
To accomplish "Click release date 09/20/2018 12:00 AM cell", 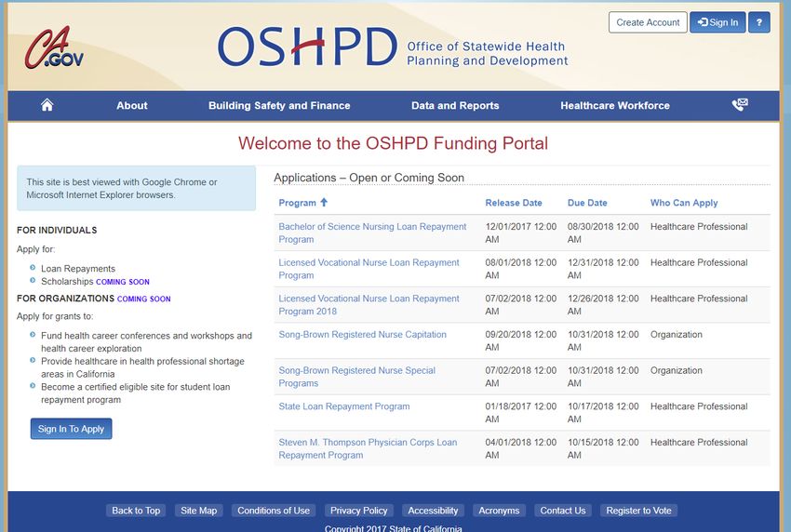I will 521,341.
